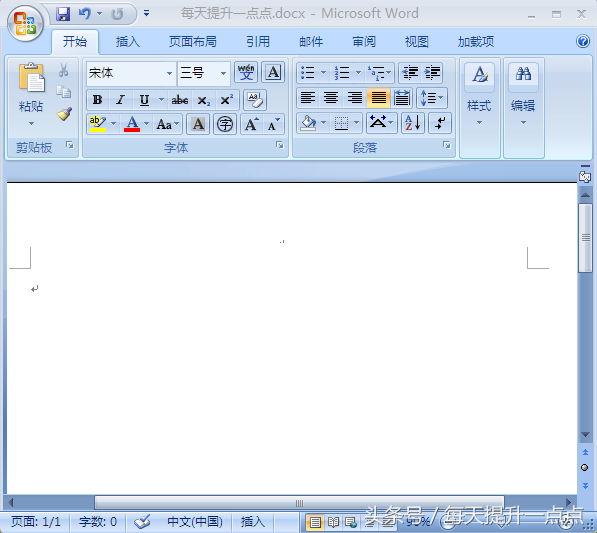Viewport: 597px width, 533px height.
Task: Click the Save icon in quick access toolbar
Action: tap(63, 14)
